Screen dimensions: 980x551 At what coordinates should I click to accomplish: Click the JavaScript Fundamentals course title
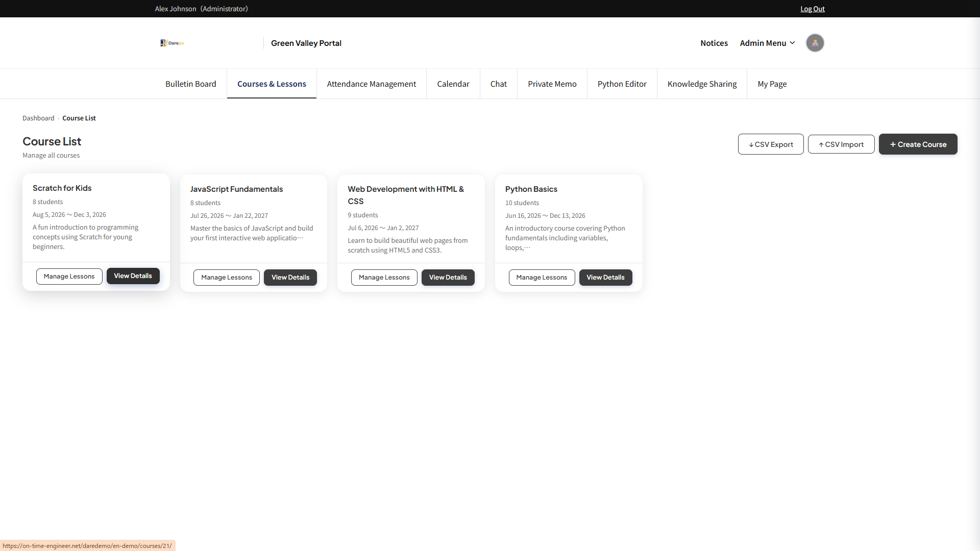pyautogui.click(x=236, y=189)
